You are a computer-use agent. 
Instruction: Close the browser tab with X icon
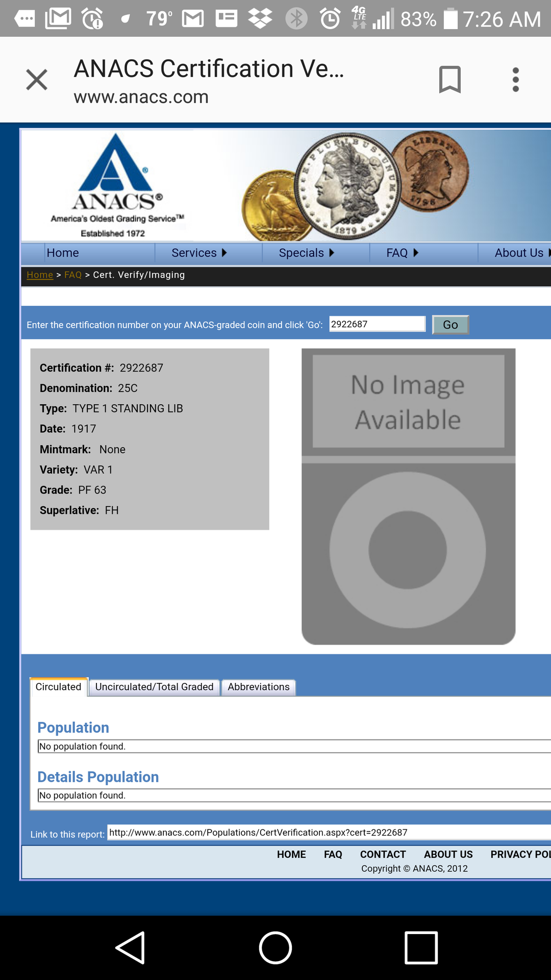tap(37, 80)
